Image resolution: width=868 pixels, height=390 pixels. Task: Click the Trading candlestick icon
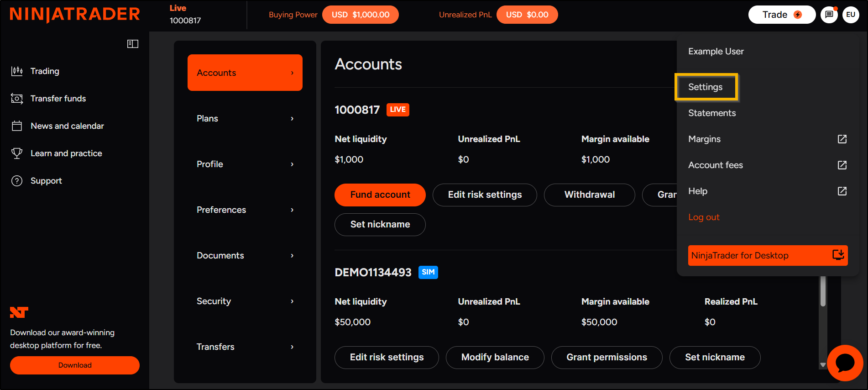pyautogui.click(x=17, y=71)
